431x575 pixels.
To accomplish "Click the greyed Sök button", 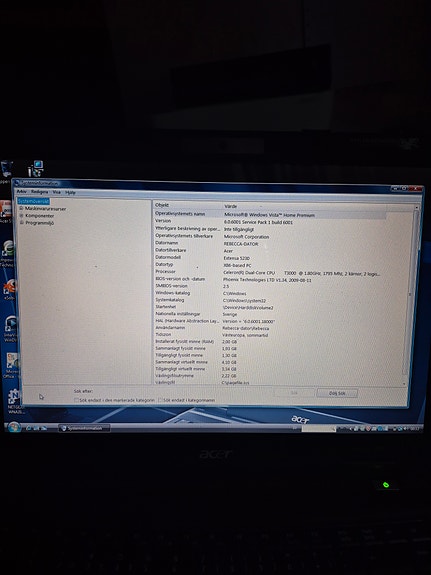I will 294,393.
